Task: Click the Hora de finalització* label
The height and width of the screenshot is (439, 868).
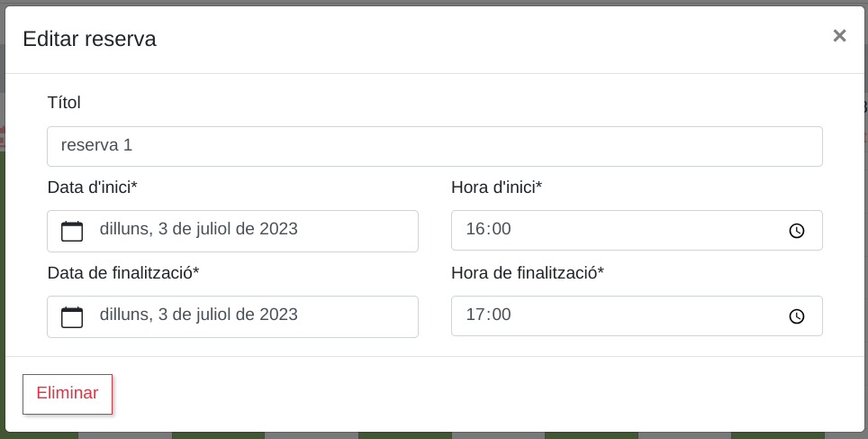Action: [x=527, y=273]
